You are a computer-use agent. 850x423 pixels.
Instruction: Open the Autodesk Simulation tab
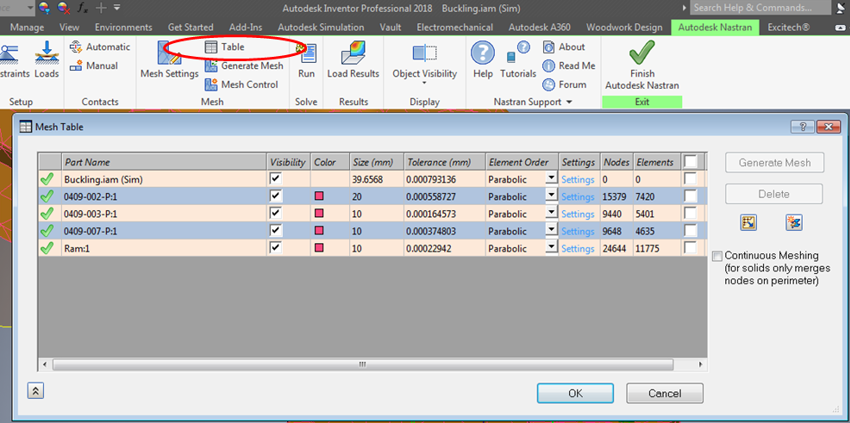tap(321, 27)
